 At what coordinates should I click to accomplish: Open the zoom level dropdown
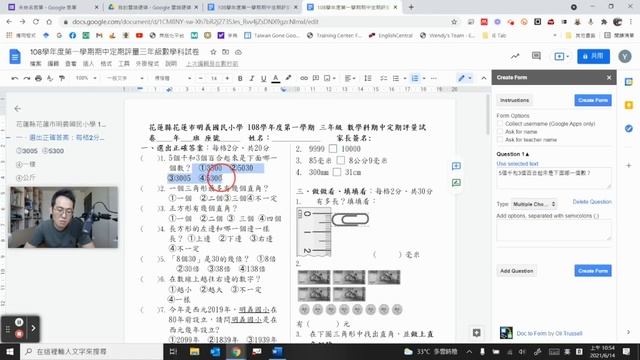point(86,78)
